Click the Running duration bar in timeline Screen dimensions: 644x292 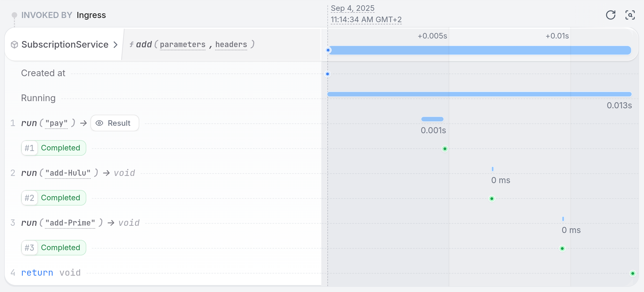click(479, 94)
